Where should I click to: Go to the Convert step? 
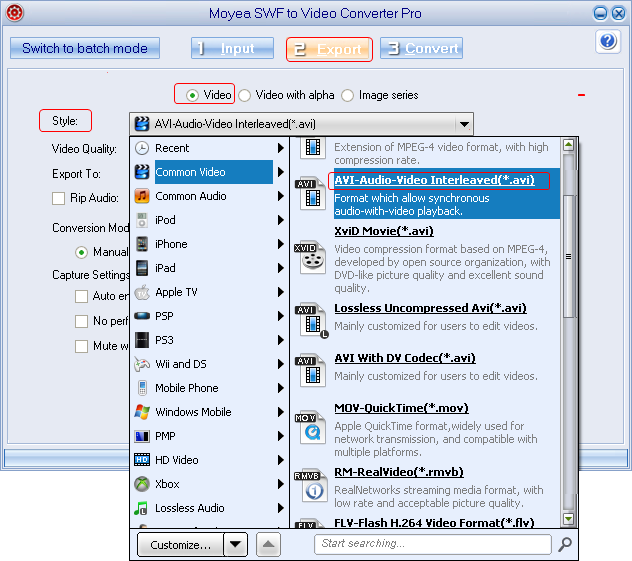coord(421,48)
